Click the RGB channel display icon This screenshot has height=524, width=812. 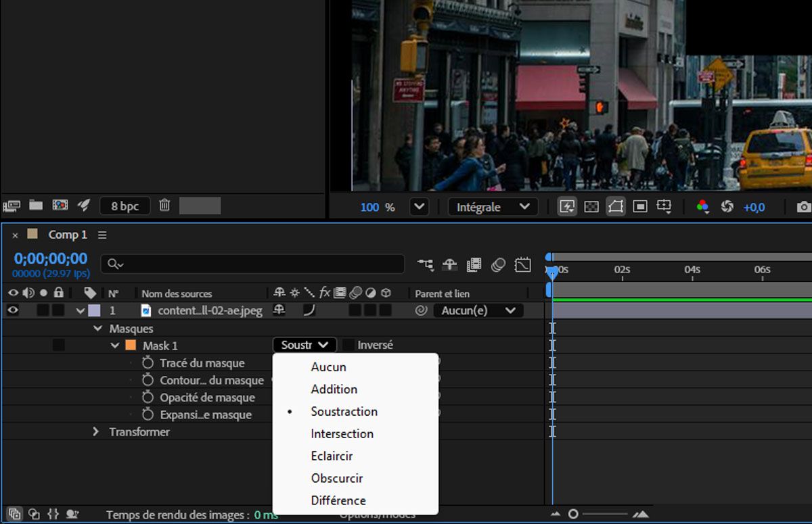pos(702,207)
